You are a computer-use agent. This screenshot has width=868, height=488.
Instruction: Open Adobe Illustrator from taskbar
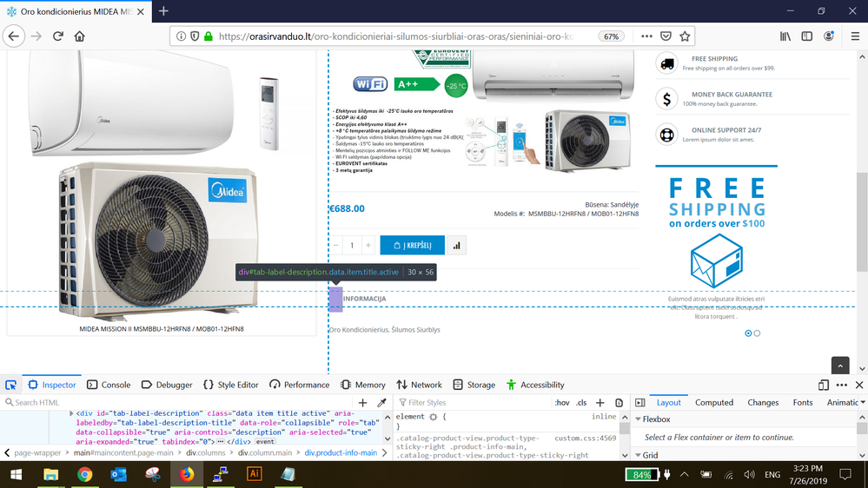coord(254,475)
